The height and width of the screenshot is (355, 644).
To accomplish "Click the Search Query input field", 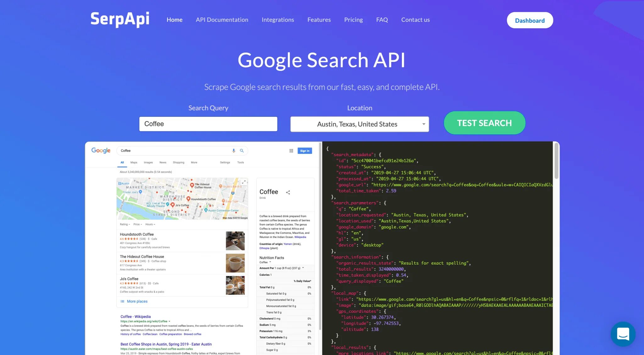I will click(208, 124).
